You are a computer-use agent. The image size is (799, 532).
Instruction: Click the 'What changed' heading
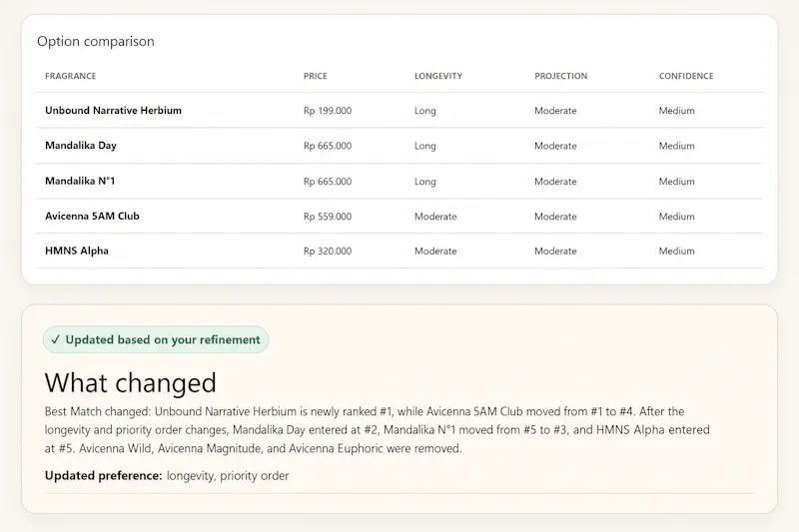[131, 383]
